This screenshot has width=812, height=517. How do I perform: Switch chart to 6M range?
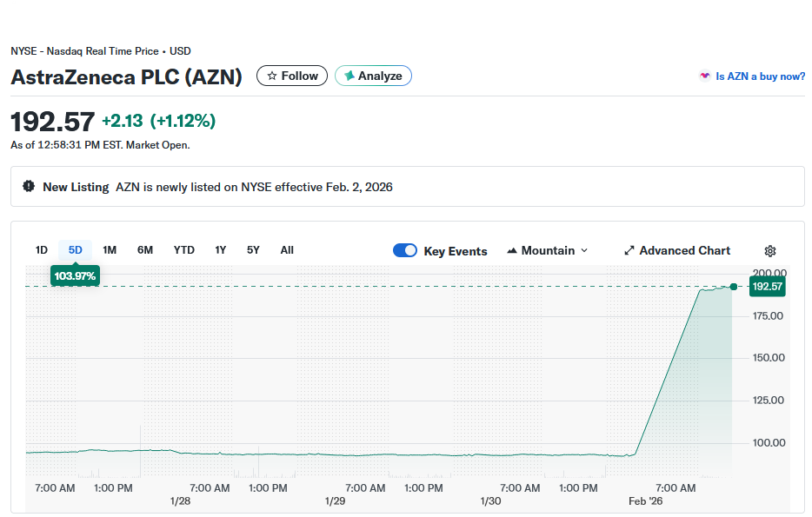[x=145, y=250]
